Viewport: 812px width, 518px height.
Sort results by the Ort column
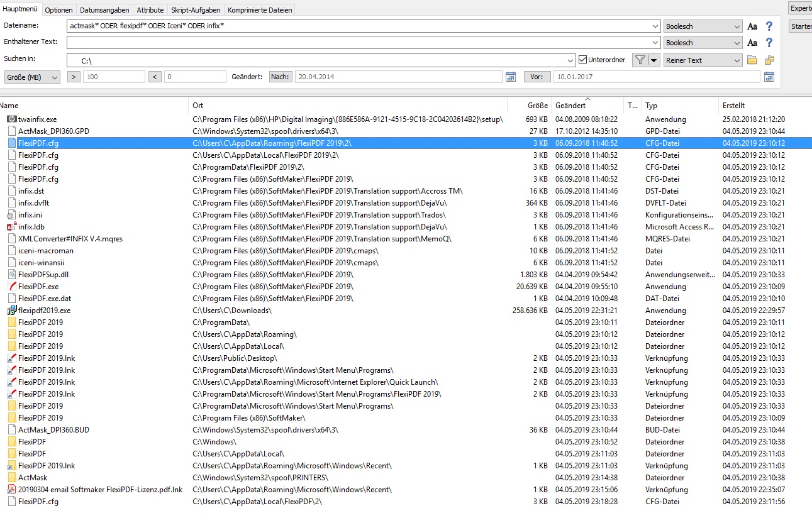(x=348, y=106)
